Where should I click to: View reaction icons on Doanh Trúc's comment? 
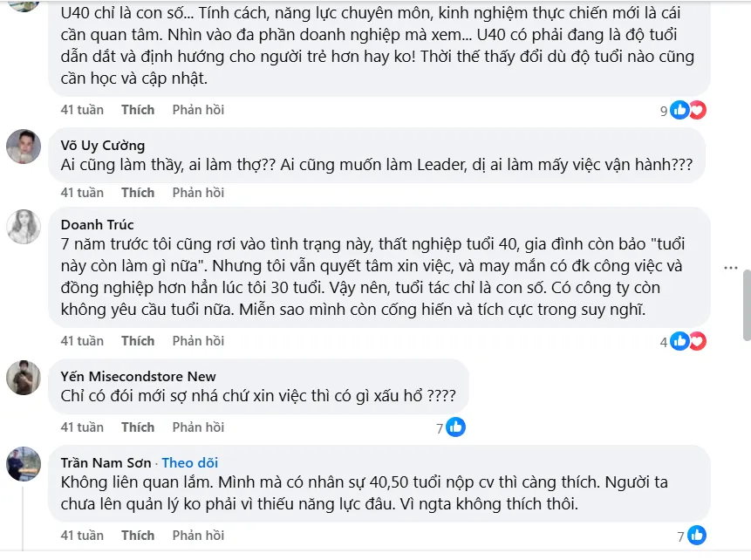click(688, 341)
